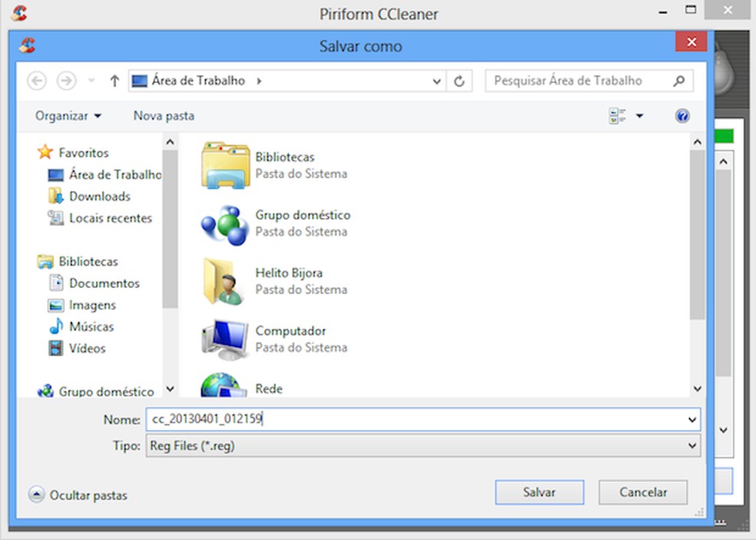
Task: Open the view options dropdown arrow
Action: pos(639,116)
